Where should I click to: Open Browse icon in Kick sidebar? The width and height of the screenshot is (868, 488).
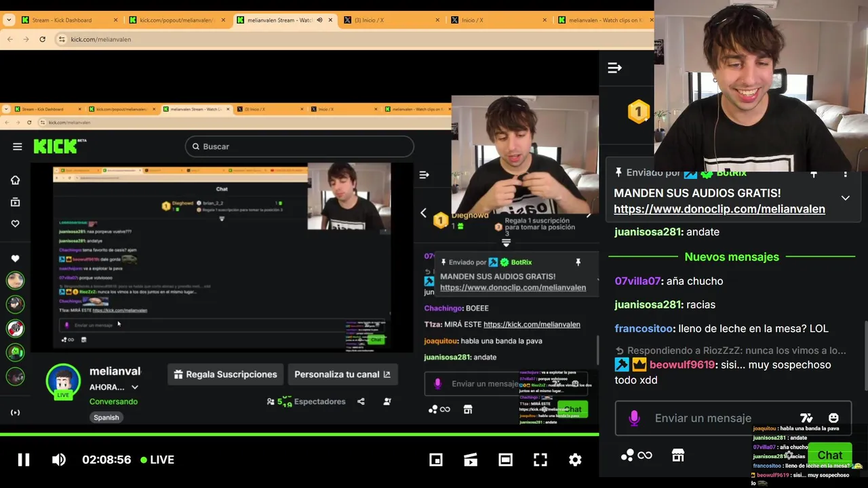tap(15, 202)
